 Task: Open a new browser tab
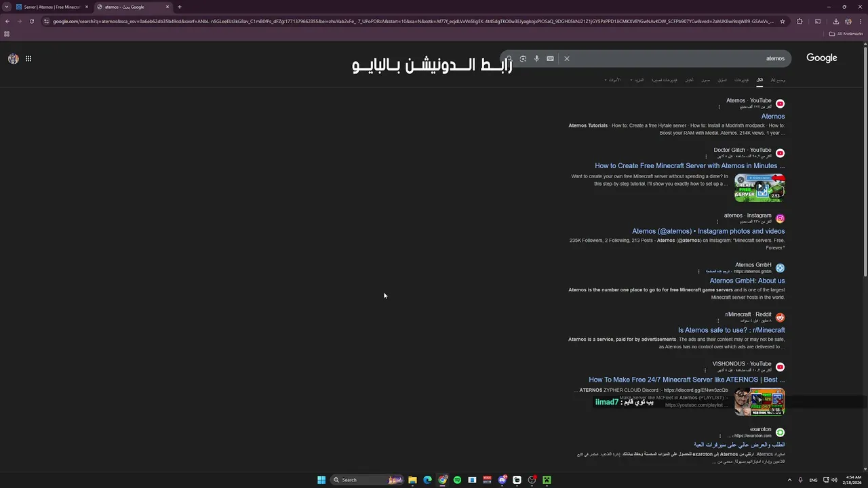tap(180, 7)
